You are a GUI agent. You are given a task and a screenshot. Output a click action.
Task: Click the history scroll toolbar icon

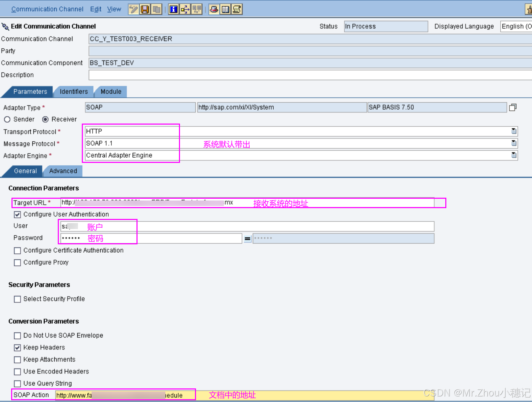pyautogui.click(x=237, y=9)
